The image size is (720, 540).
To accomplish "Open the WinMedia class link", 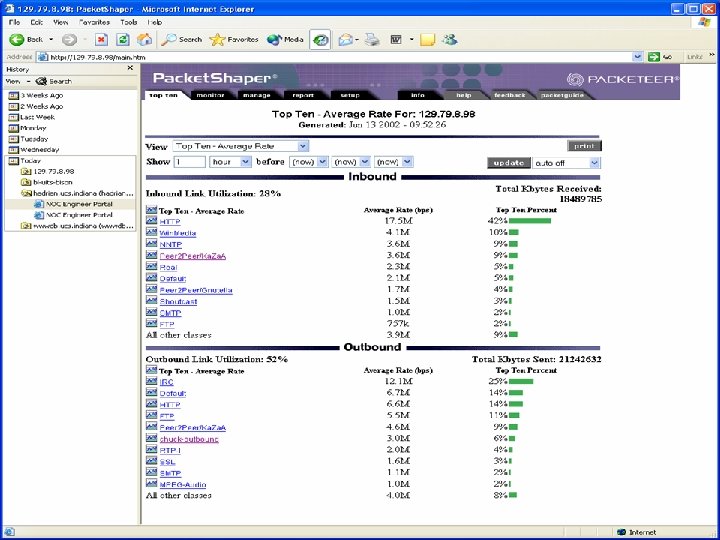I will (x=178, y=233).
